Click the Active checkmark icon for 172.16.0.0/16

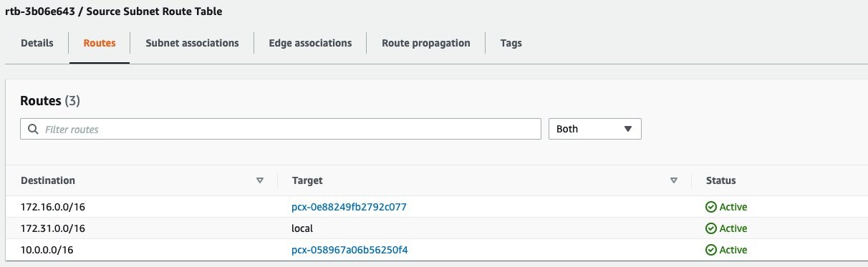[711, 207]
